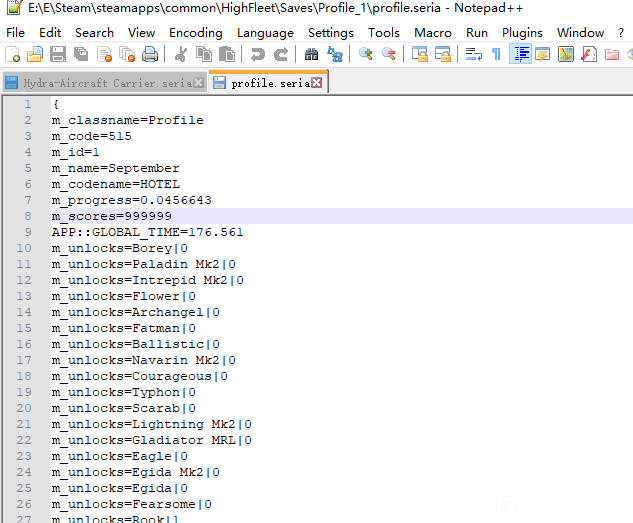Open the Language menu
Image resolution: width=633 pixels, height=523 pixels.
(x=265, y=33)
